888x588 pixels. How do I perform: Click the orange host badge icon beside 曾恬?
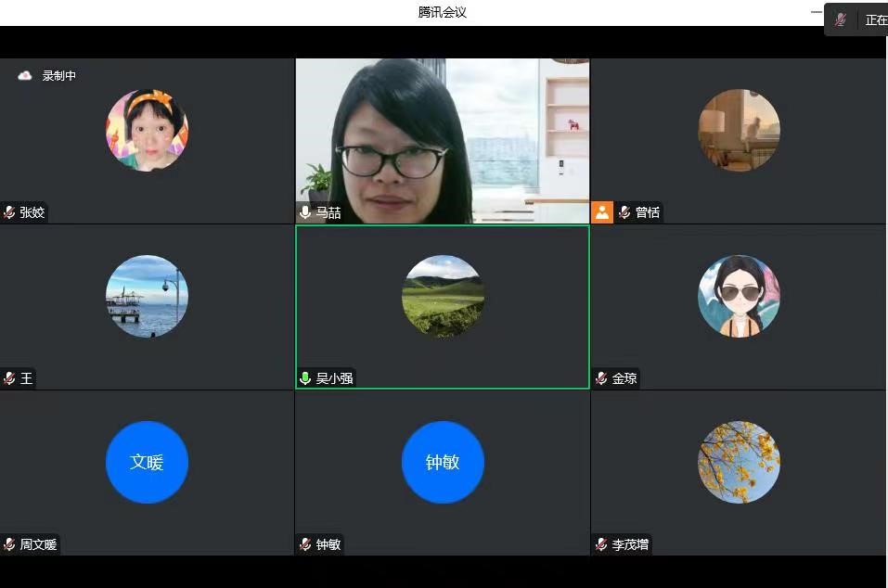pyautogui.click(x=602, y=212)
